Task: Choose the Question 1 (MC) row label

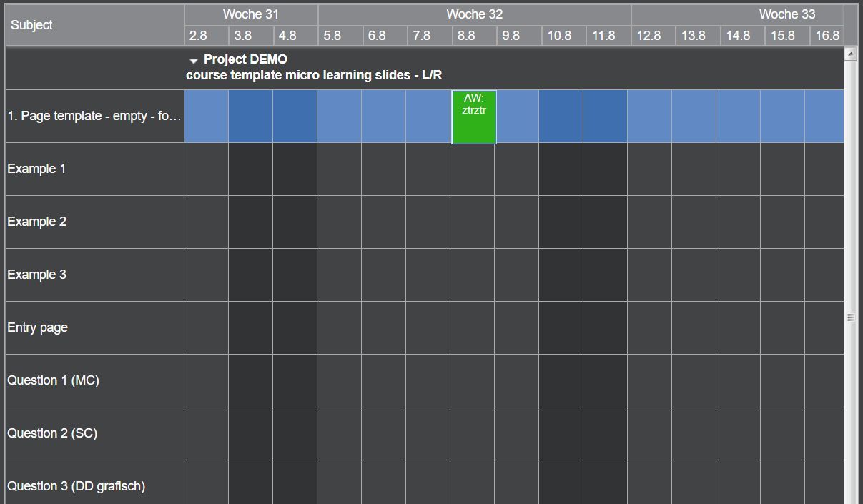Action: pyautogui.click(x=53, y=380)
